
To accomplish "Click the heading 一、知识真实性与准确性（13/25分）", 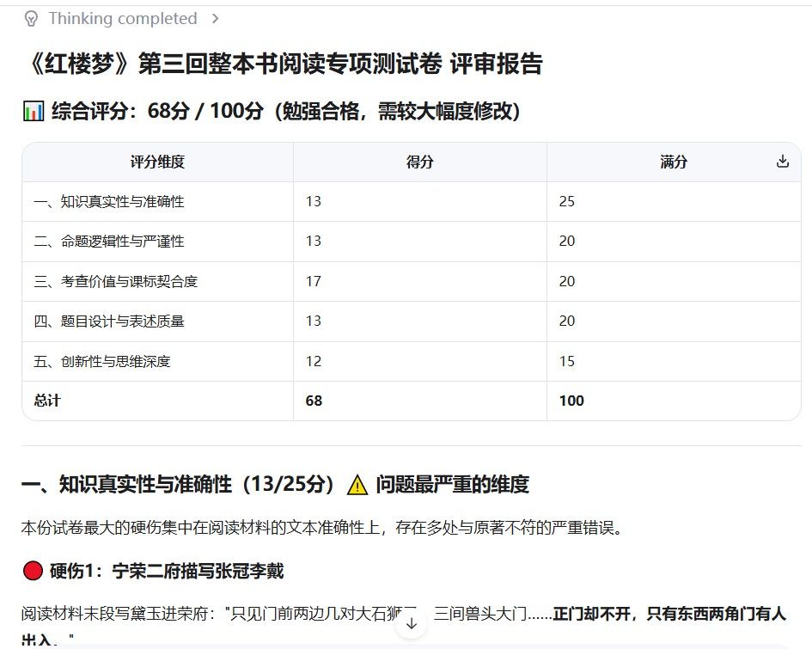I will [178, 485].
